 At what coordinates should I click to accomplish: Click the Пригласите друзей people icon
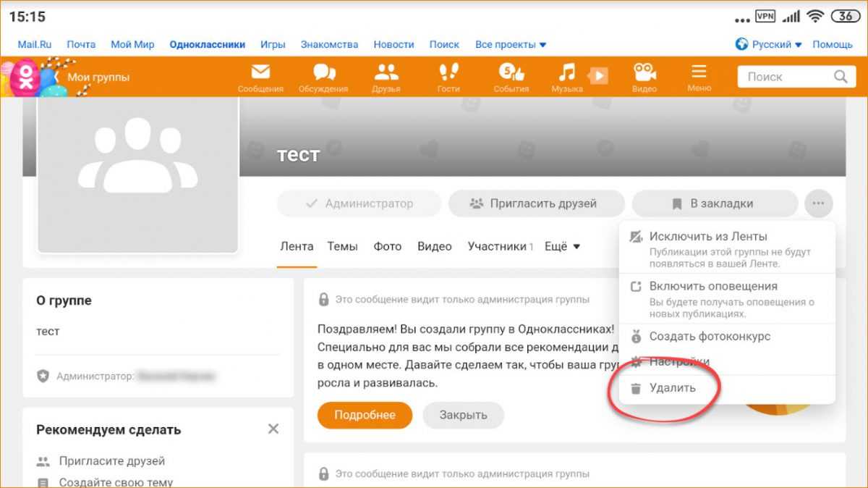(x=43, y=461)
